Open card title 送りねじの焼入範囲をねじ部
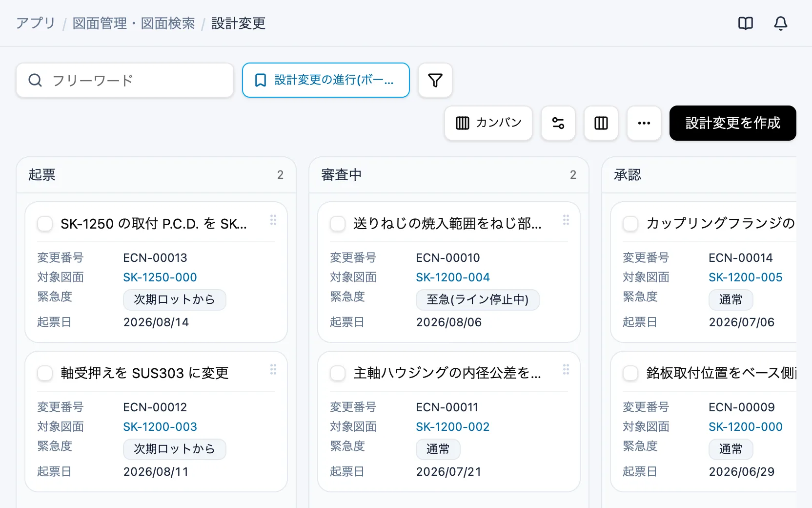812x508 pixels. pyautogui.click(x=447, y=224)
